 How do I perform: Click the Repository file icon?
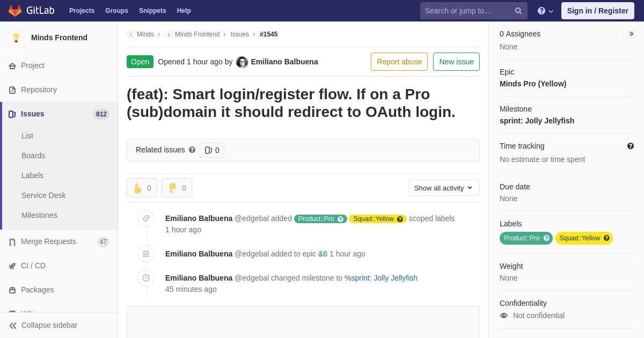point(12,90)
